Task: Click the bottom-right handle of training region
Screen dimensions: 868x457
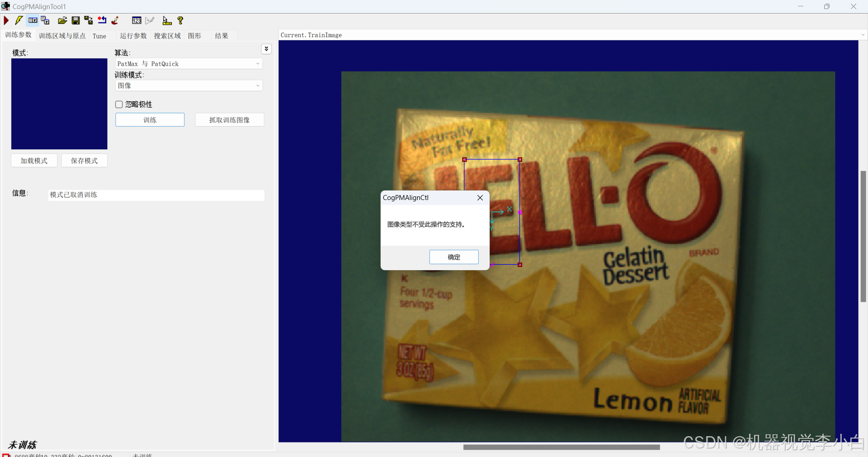Action: point(520,265)
